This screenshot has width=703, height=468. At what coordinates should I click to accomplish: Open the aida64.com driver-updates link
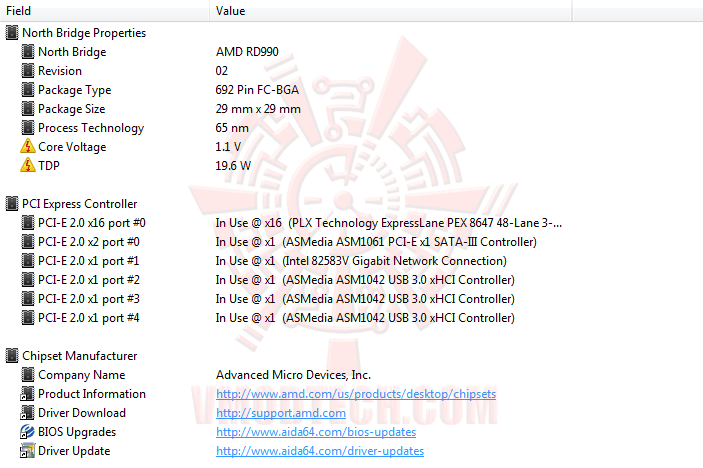[x=320, y=451]
